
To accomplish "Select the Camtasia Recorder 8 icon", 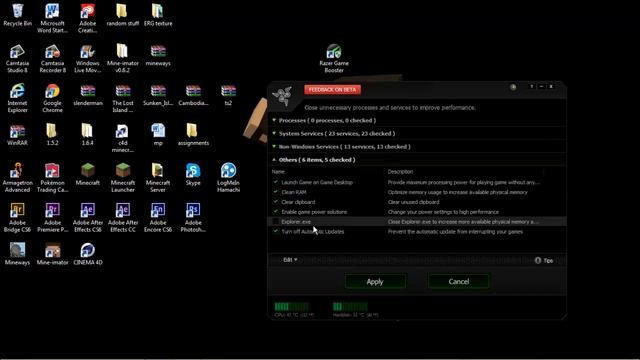I will (52, 59).
